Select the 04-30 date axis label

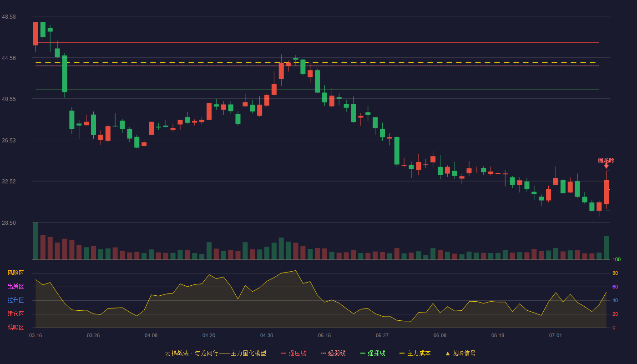(267, 335)
